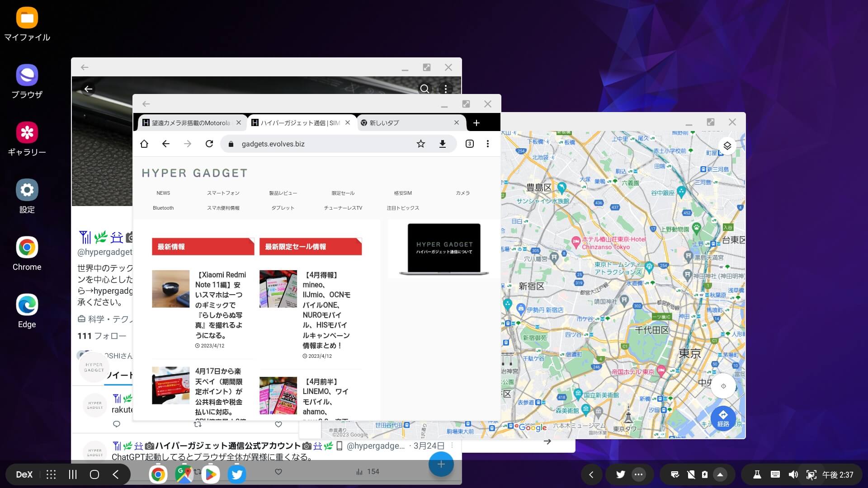Open the tab switcher showing 3 tabs
The width and height of the screenshot is (868, 488).
(x=470, y=144)
